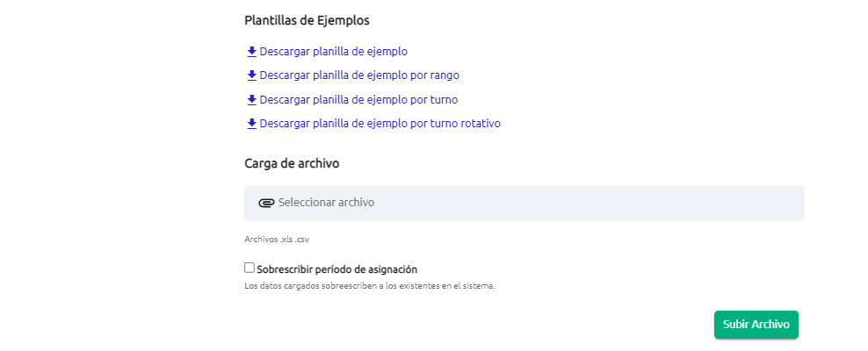The image size is (868, 351).
Task: Click the 'Seleccionar archivo' placeholder text
Action: (326, 203)
